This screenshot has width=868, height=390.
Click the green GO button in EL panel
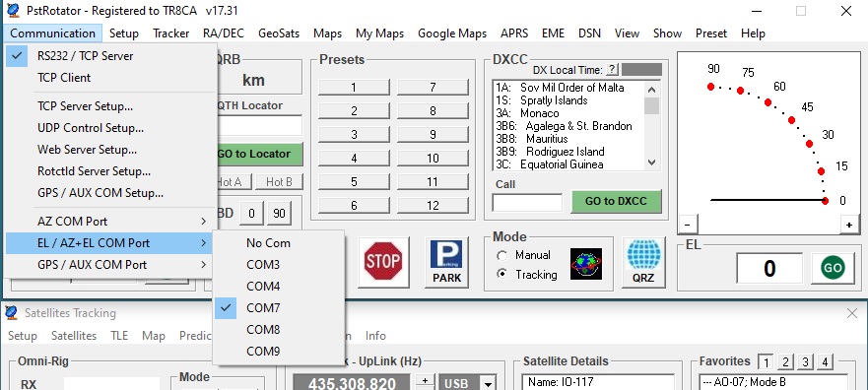833,268
